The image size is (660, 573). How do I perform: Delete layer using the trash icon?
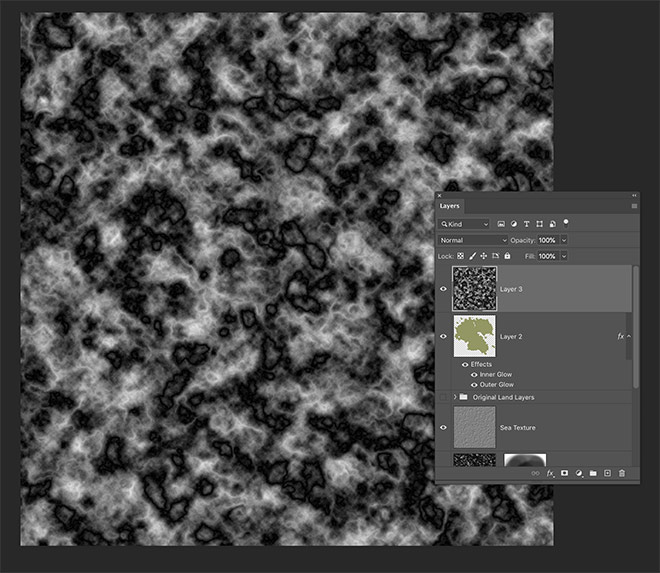tap(622, 472)
